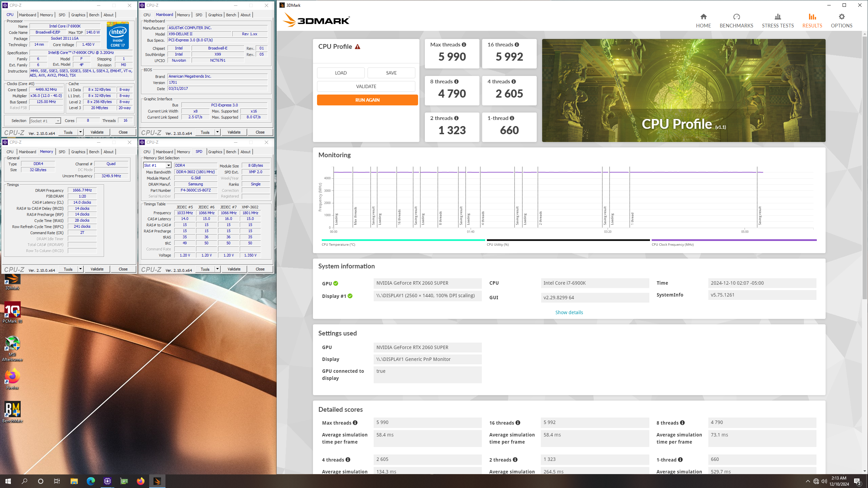Open File Explorer from taskbar
868x488 pixels.
(x=74, y=481)
